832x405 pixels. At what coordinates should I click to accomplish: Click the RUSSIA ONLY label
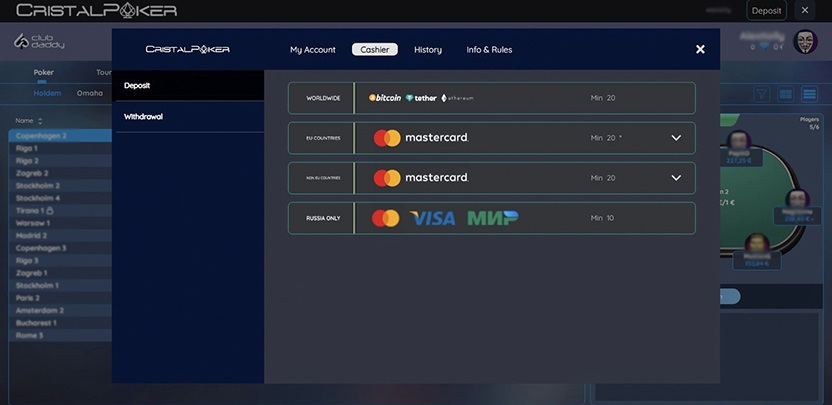(x=323, y=218)
